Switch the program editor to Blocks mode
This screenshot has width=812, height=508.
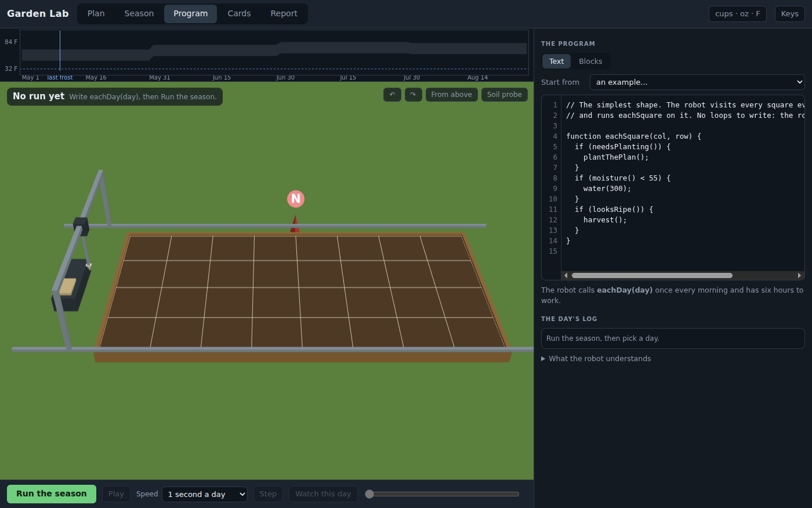point(590,62)
